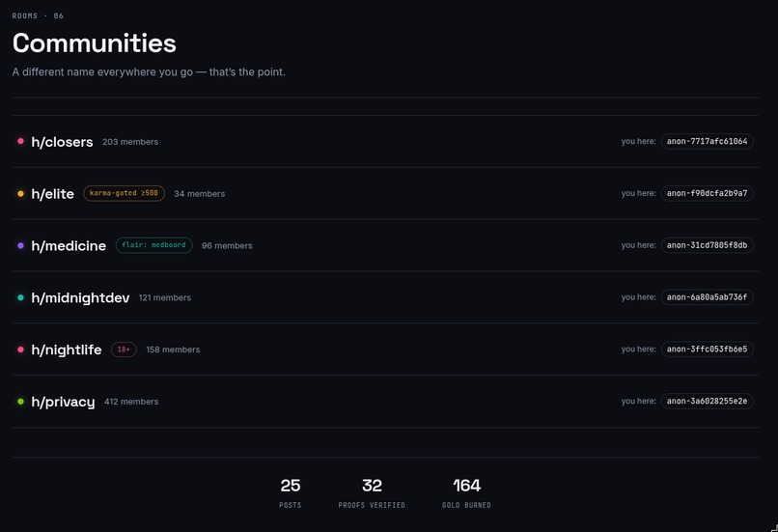Open the h/closers community
Viewport: 778px width, 532px height.
point(62,142)
